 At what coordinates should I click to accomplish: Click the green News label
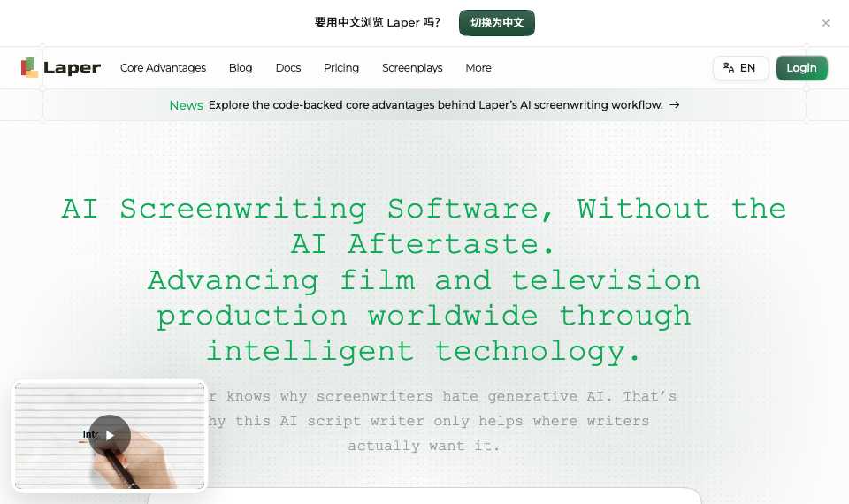(x=186, y=105)
